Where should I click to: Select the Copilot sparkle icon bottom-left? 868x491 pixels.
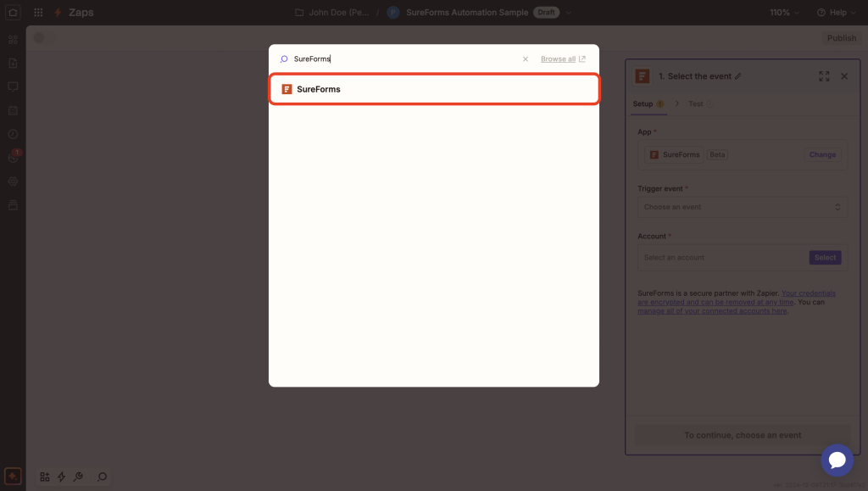coord(13,477)
